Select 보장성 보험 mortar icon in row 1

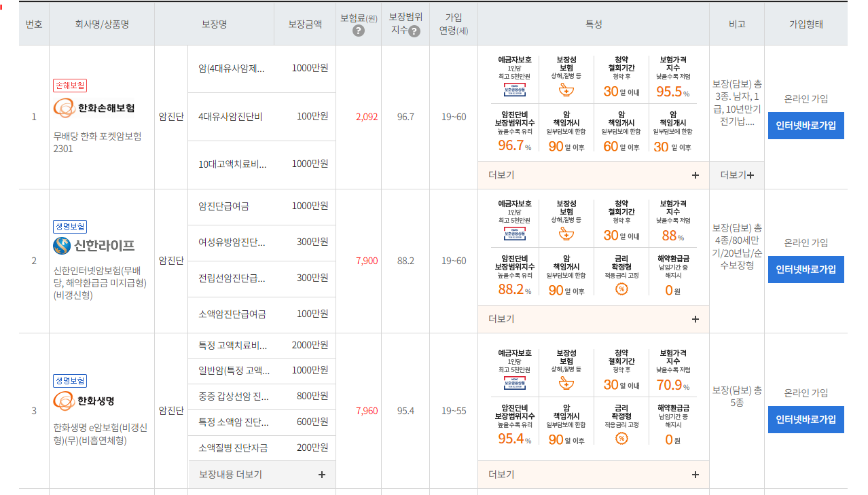(x=566, y=91)
